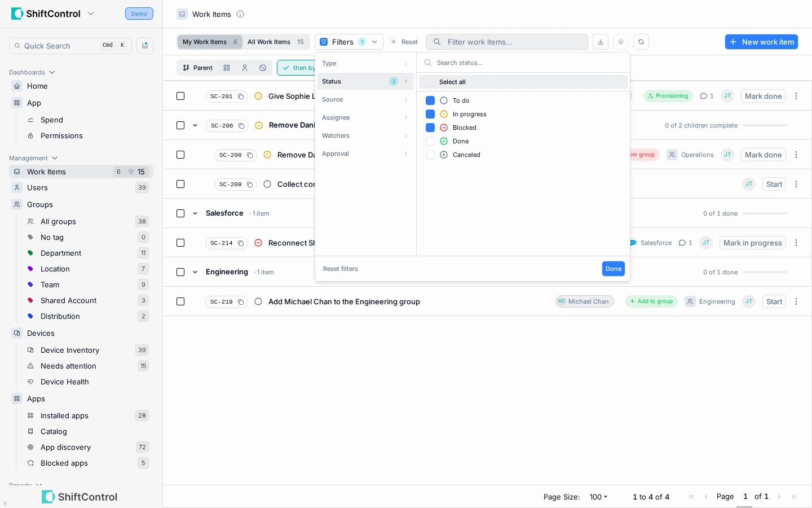Click Mark in progress for SC-214

coord(753,243)
